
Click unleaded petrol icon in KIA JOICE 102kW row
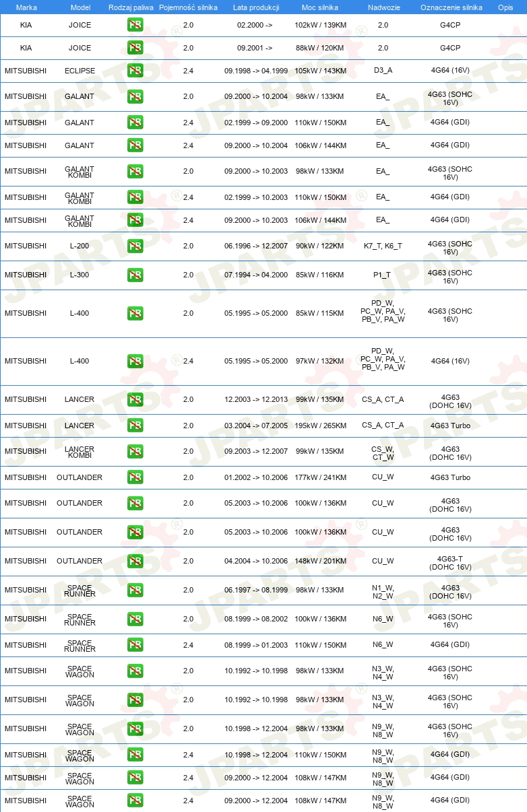click(x=135, y=26)
